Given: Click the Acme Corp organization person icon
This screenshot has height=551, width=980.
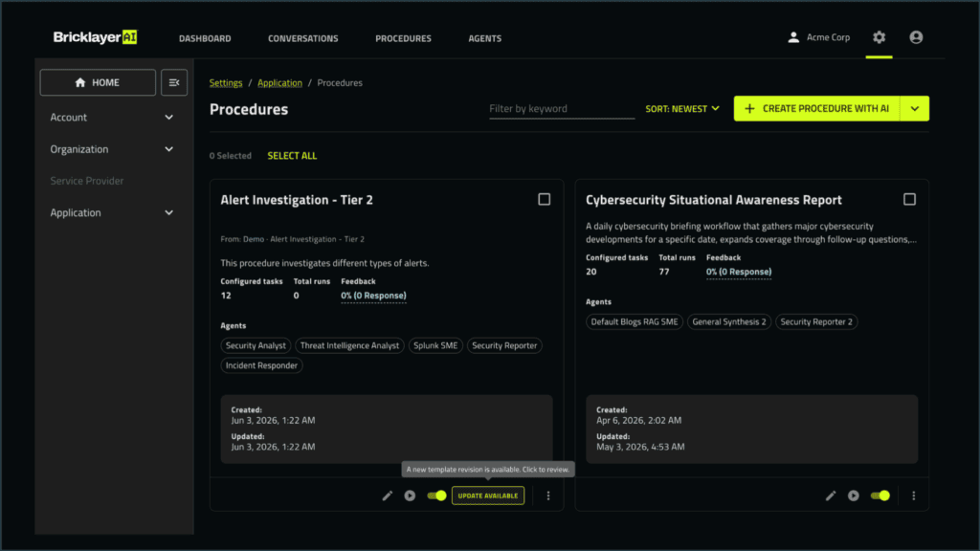Looking at the screenshot, I should [793, 37].
